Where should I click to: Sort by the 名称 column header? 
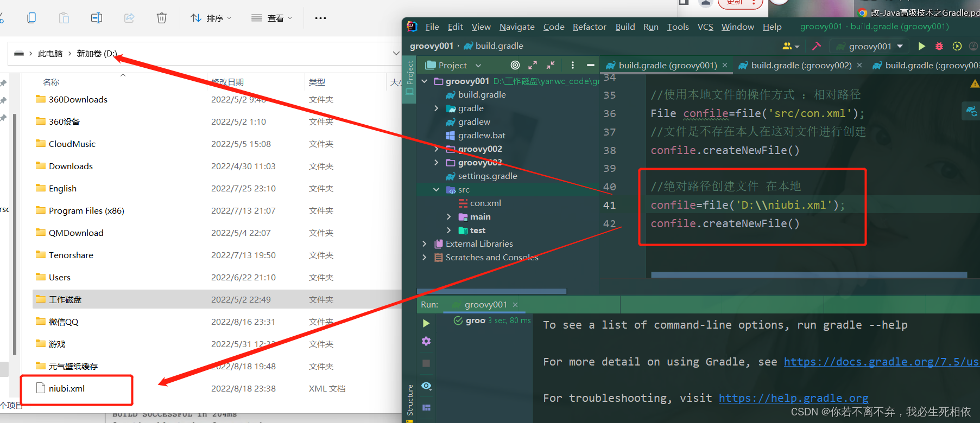point(51,82)
